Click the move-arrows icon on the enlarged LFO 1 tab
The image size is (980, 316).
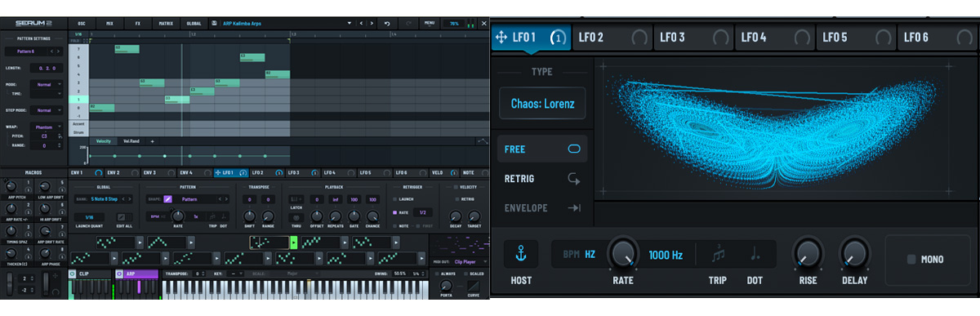tap(501, 37)
